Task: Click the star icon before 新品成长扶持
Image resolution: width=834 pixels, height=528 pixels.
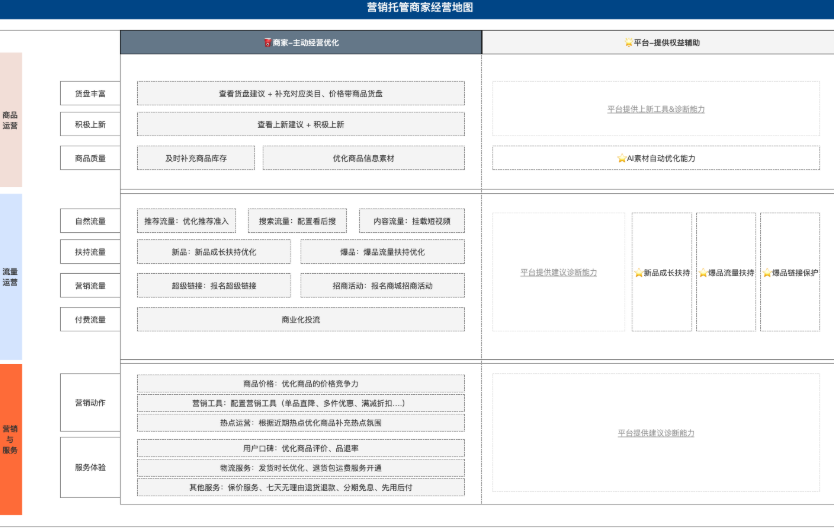Action: click(x=639, y=273)
